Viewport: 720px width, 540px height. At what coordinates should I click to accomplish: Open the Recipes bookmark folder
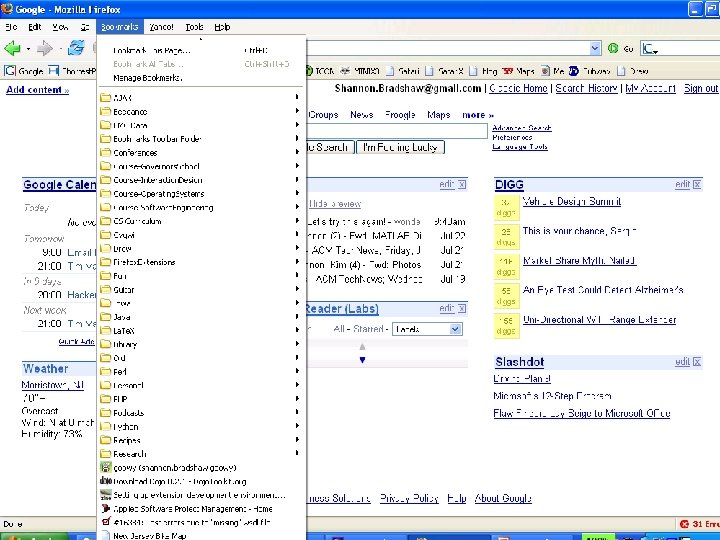click(x=200, y=440)
